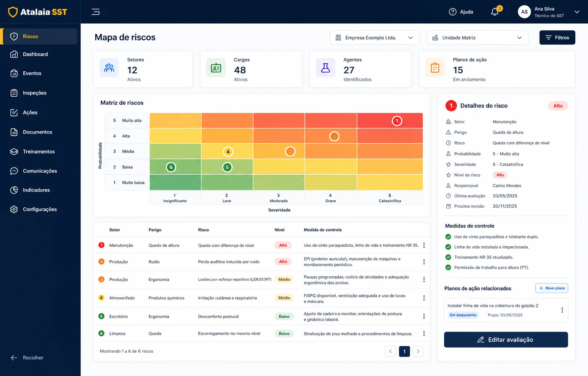Toggle the check for Permissão de trabalho
Viewport: 588px width, 376px height.
pyautogui.click(x=448, y=267)
